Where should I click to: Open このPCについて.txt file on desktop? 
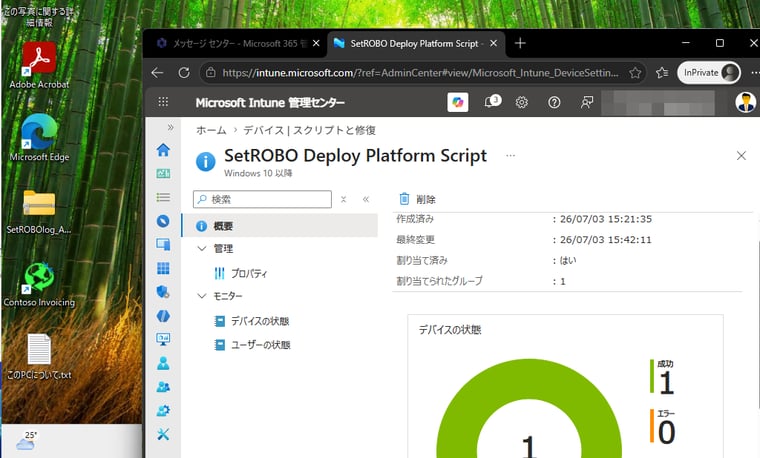pyautogui.click(x=39, y=356)
